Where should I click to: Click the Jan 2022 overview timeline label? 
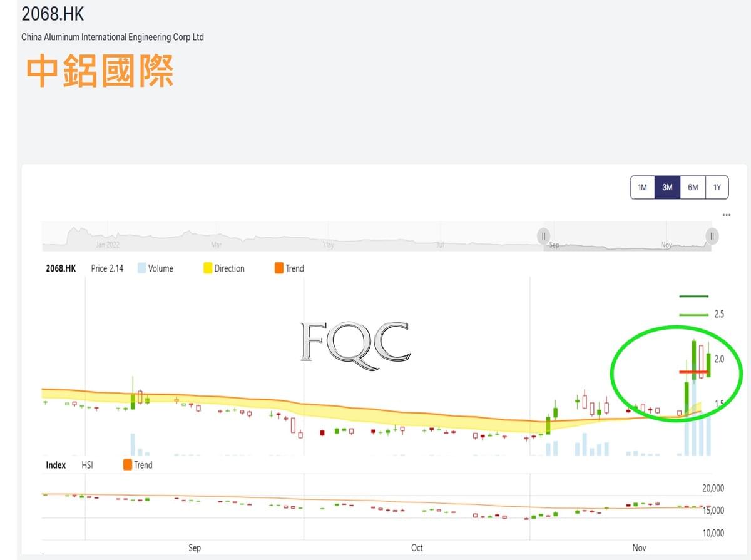(108, 245)
